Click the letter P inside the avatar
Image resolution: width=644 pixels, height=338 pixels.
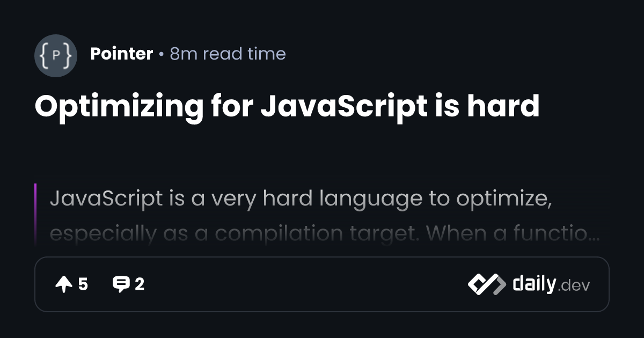coord(56,55)
